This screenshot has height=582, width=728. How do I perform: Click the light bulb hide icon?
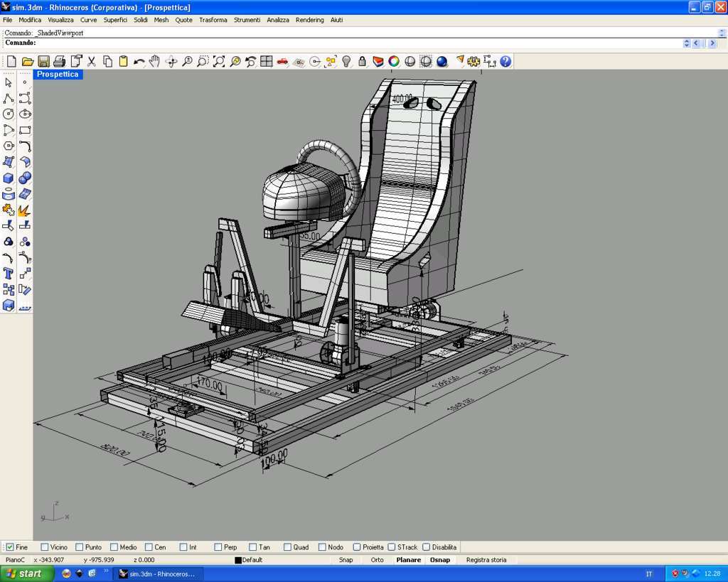click(346, 61)
